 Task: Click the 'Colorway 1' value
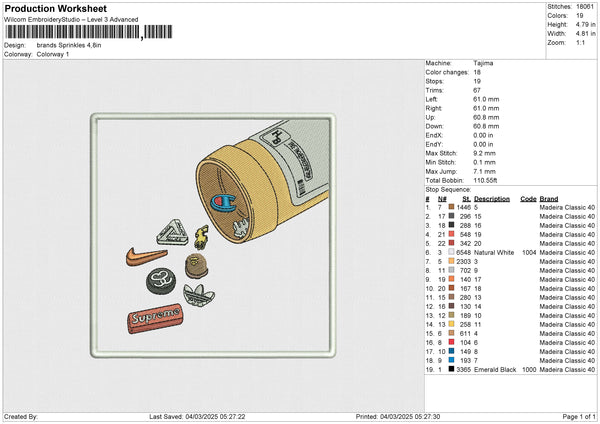click(x=53, y=54)
